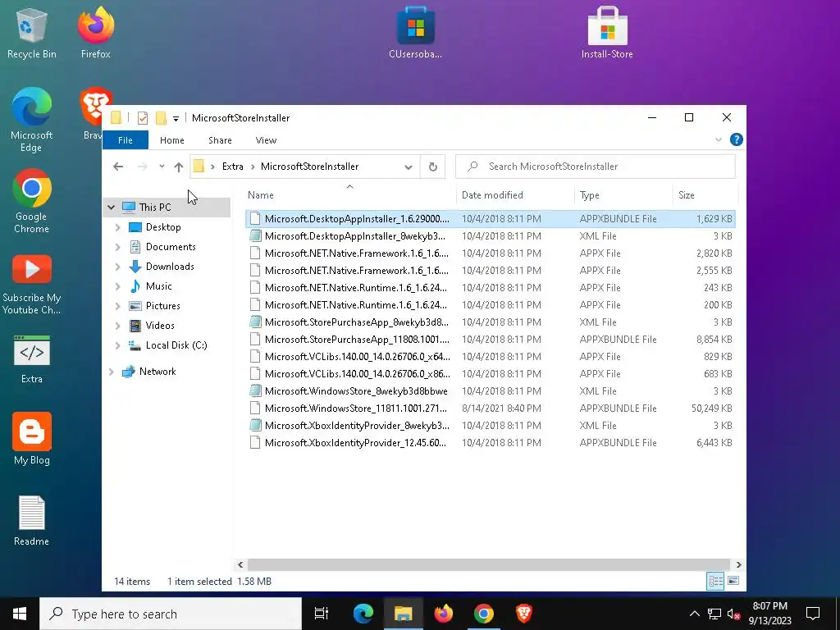Screen dimensions: 840x630
Task: Open Google Chrome desktop shortcut
Action: point(31,202)
